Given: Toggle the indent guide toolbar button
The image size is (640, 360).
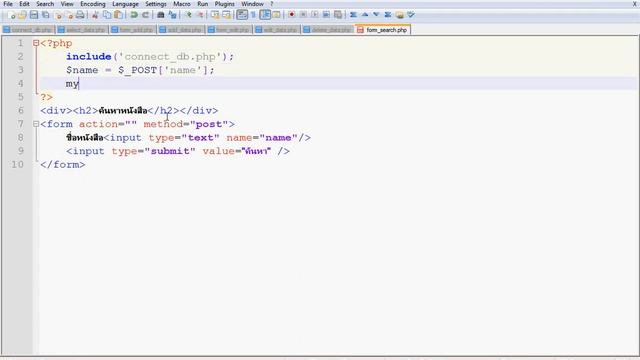Looking at the screenshot, I should click(265, 15).
